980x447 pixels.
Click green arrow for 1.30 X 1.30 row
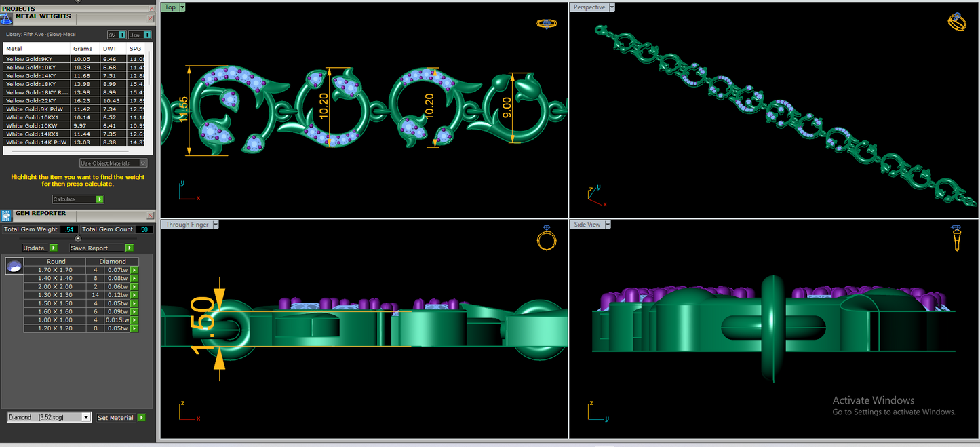[x=134, y=295]
